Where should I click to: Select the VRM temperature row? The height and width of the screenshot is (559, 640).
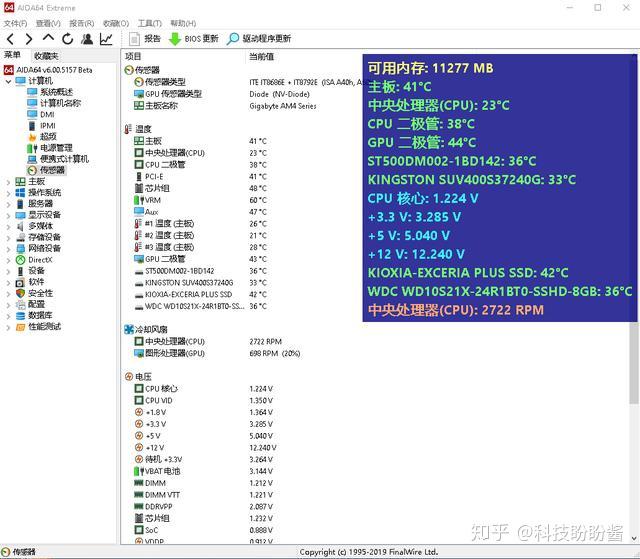click(200, 200)
